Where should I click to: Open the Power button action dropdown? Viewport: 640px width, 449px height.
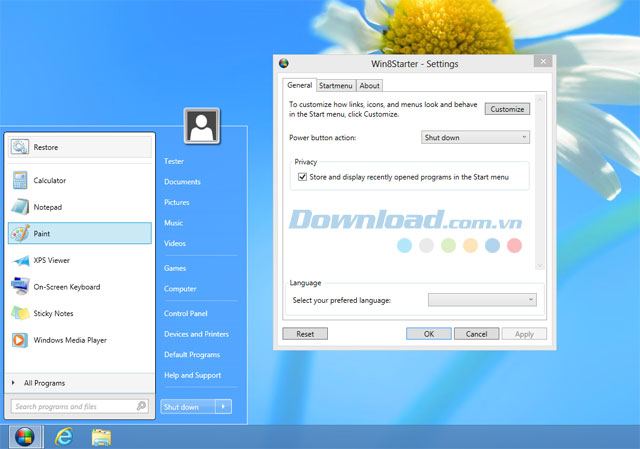[475, 138]
